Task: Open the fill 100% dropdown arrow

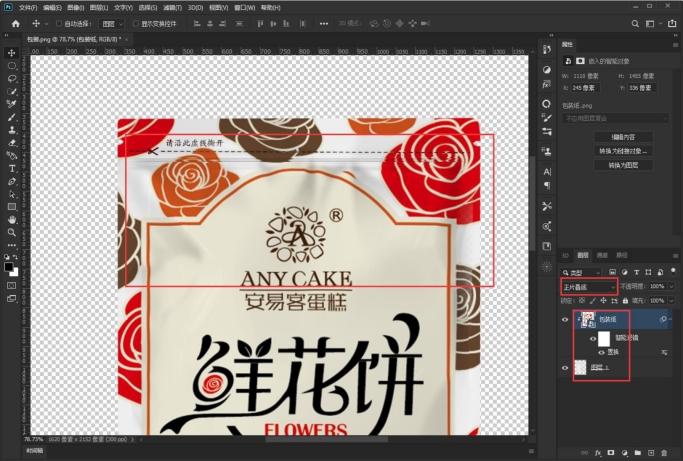Action: click(671, 301)
